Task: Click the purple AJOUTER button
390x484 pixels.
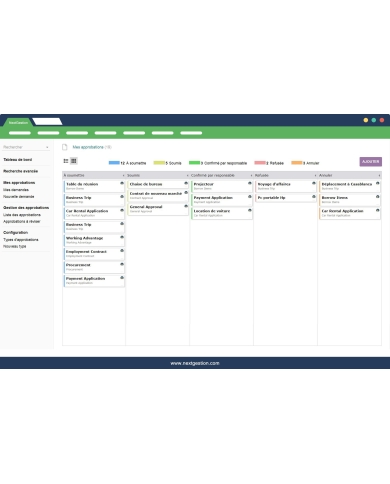Action: [x=371, y=162]
